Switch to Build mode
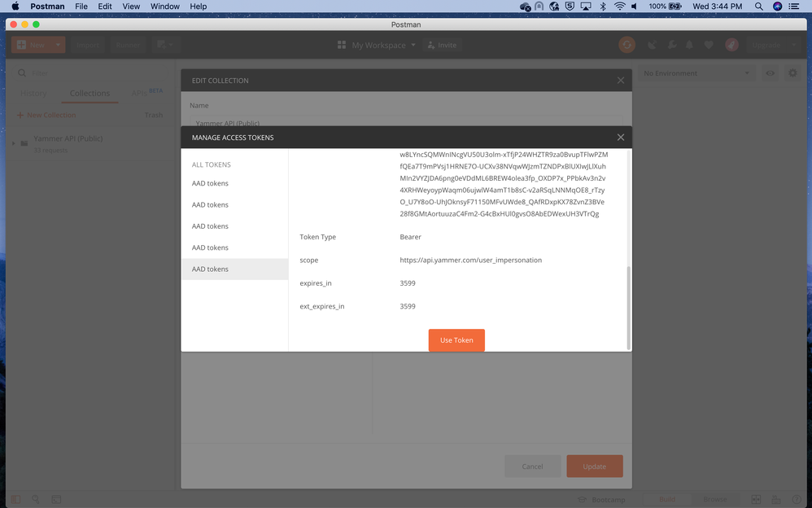This screenshot has height=508, width=812. 667,500
